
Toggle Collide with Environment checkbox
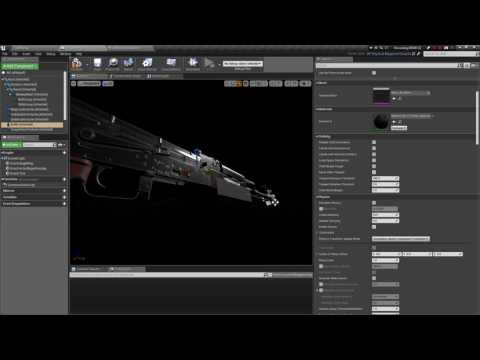click(x=374, y=148)
